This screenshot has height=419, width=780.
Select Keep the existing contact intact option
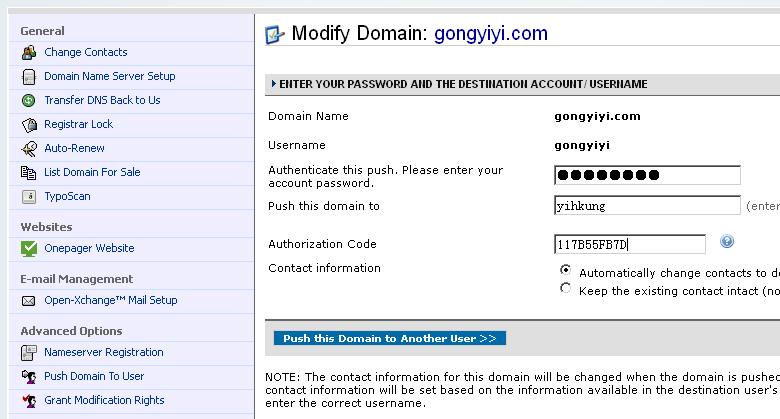pos(565,288)
